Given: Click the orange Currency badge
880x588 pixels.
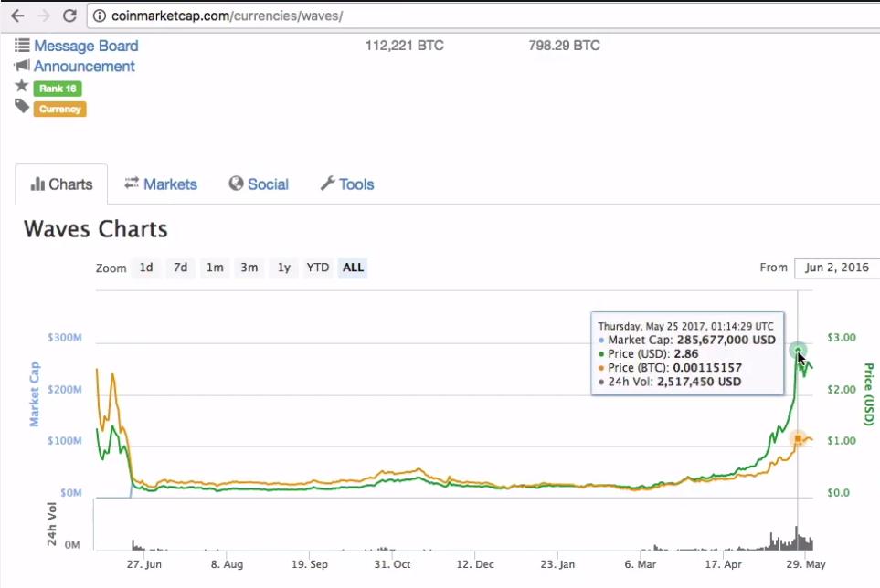Looking at the screenshot, I should [59, 109].
